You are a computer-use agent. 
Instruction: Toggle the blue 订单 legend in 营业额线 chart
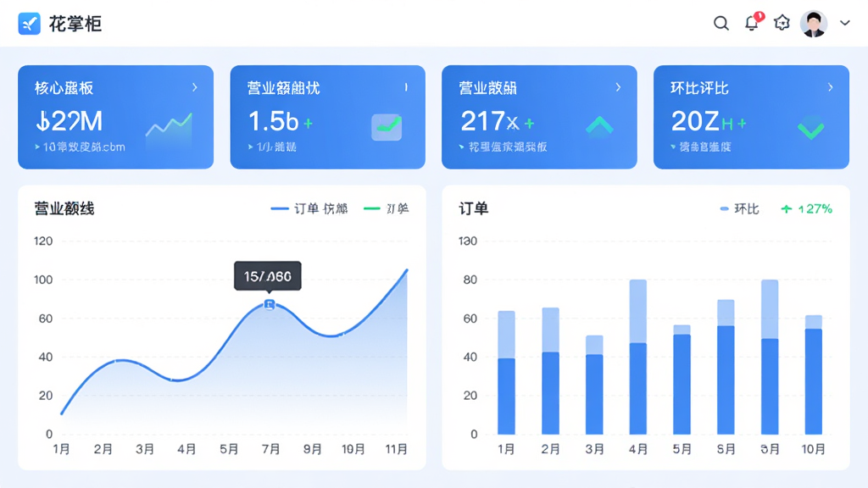coord(309,208)
